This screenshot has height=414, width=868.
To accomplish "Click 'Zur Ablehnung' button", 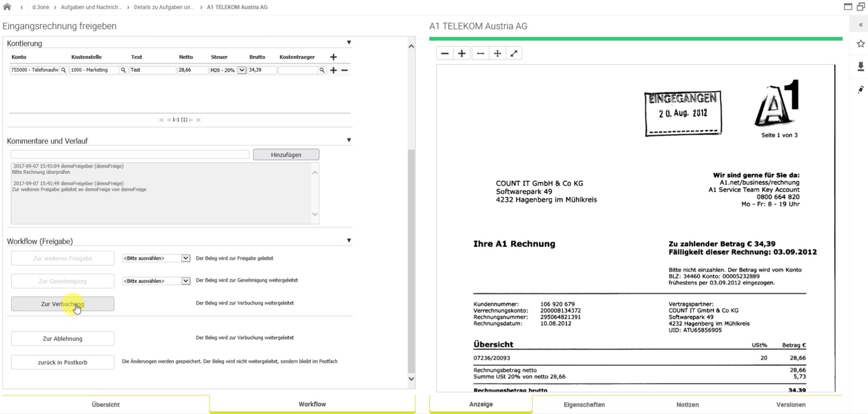I will [x=62, y=338].
